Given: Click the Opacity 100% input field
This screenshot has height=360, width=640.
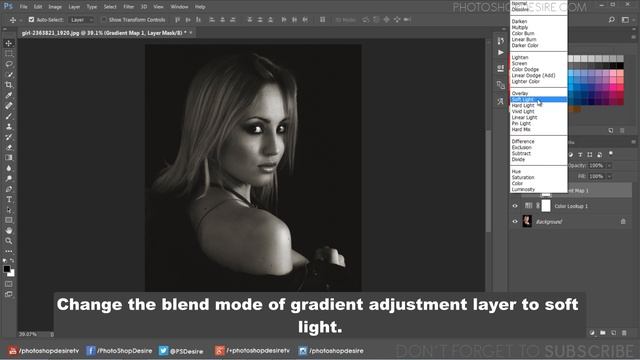Looking at the screenshot, I should click(x=596, y=166).
